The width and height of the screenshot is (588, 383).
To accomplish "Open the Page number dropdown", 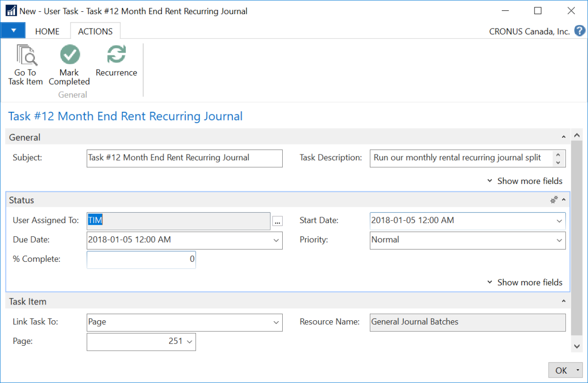I will pos(190,341).
